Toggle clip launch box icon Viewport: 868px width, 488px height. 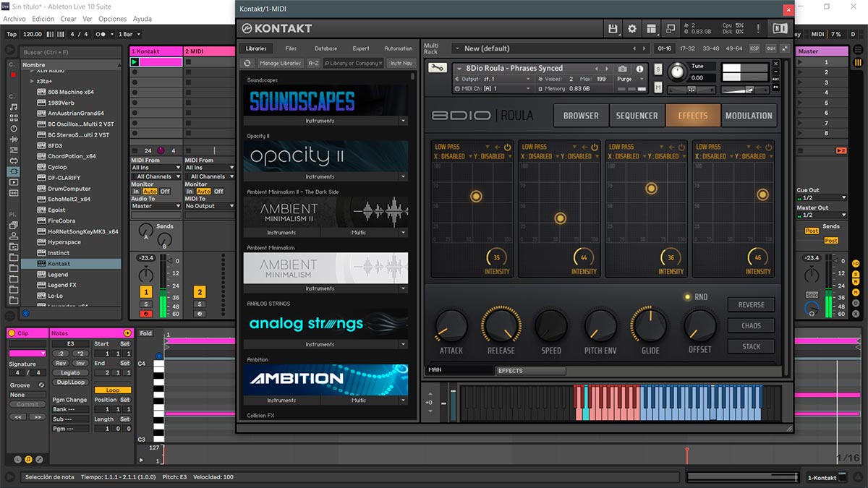coord(17,459)
